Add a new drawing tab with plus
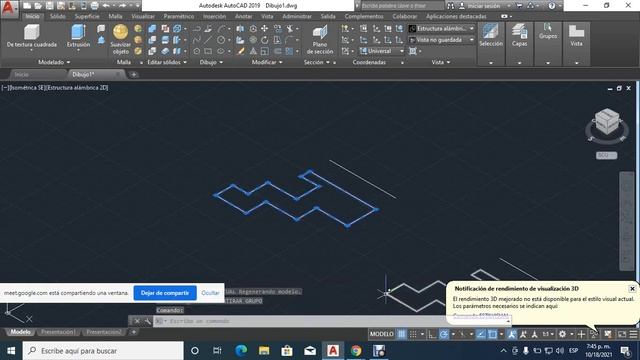640x360 pixels. [x=133, y=74]
